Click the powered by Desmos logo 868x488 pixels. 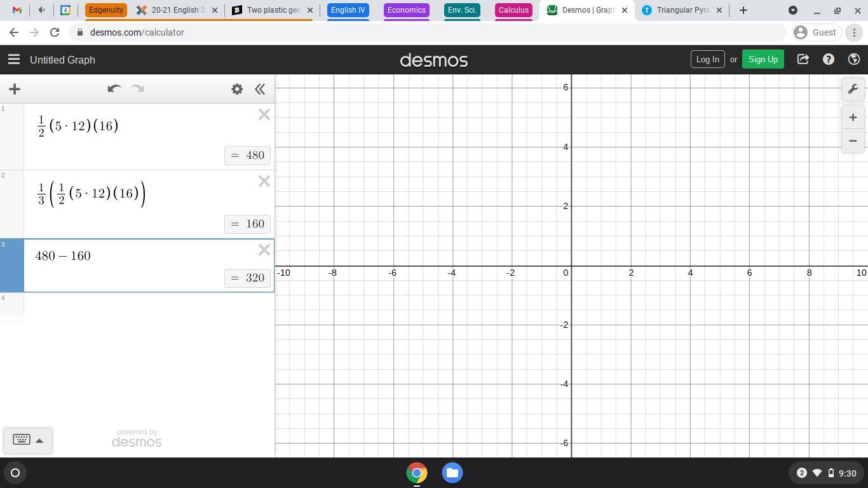(137, 438)
